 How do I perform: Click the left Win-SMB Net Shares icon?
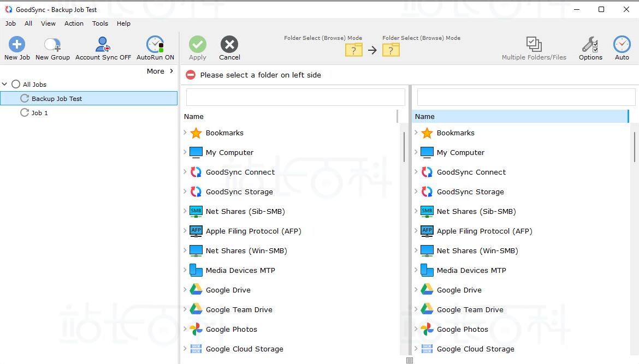pyautogui.click(x=196, y=250)
